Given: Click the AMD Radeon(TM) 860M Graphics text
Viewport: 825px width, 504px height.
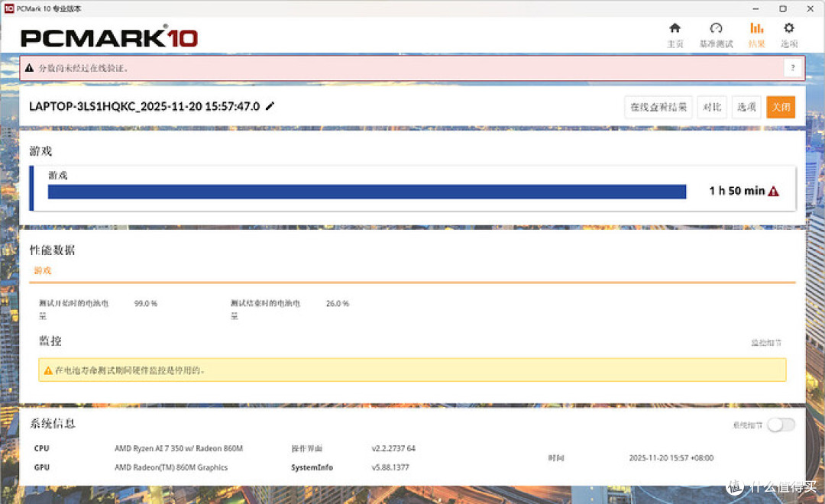Looking at the screenshot, I should [x=171, y=467].
